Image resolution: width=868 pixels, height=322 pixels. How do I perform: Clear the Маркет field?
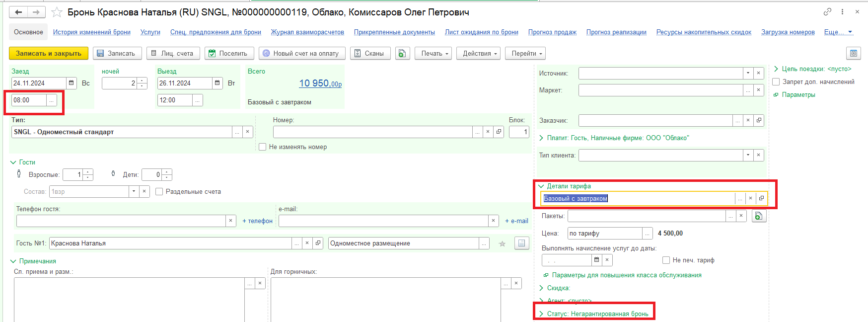[x=758, y=90]
